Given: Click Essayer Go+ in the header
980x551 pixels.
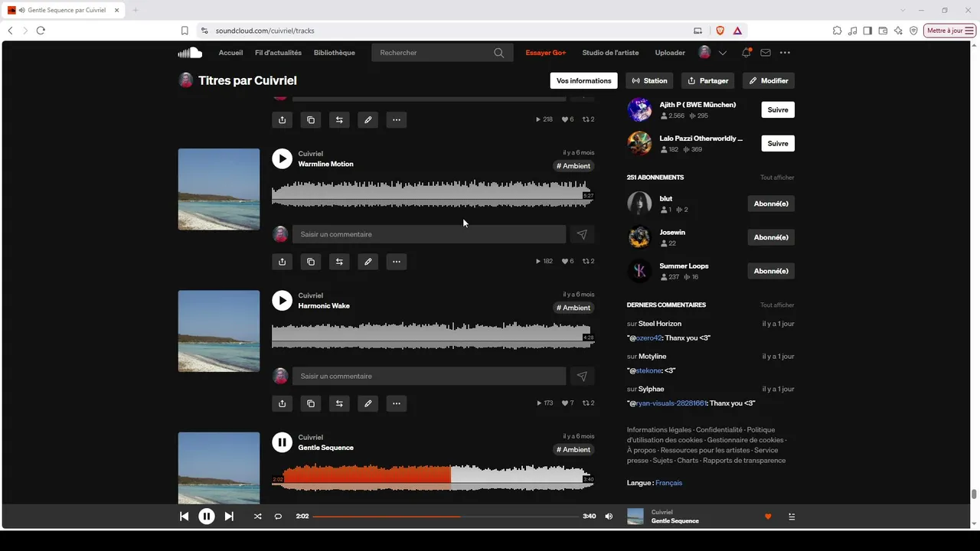Looking at the screenshot, I should pyautogui.click(x=546, y=53).
